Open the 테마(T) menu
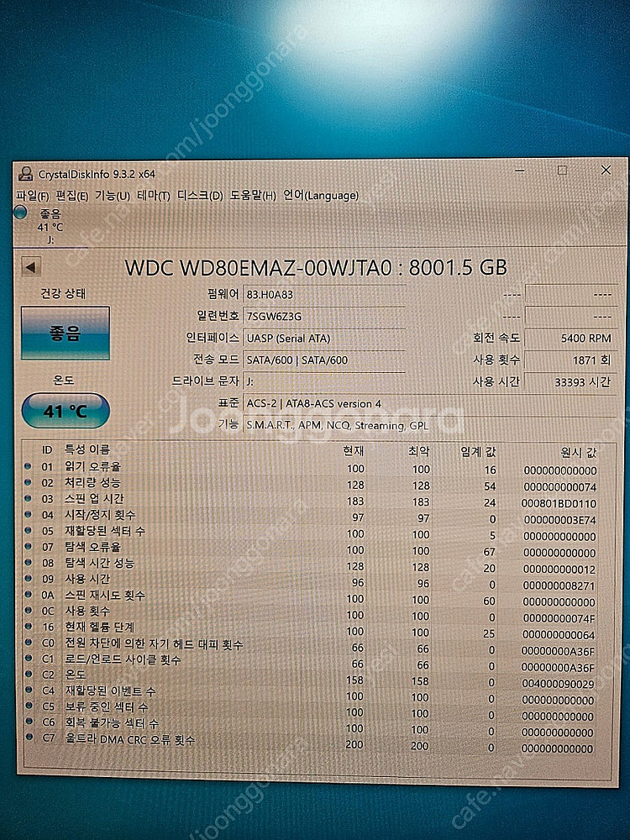The height and width of the screenshot is (840, 630). pos(154,196)
